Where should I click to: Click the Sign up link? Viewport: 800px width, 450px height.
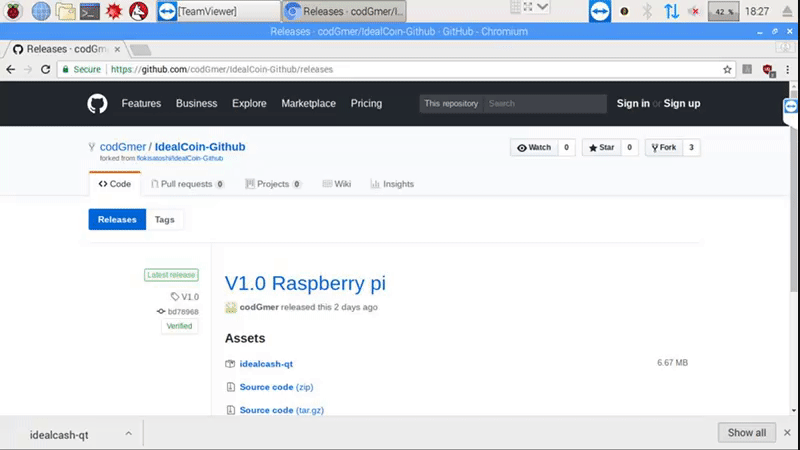point(682,104)
